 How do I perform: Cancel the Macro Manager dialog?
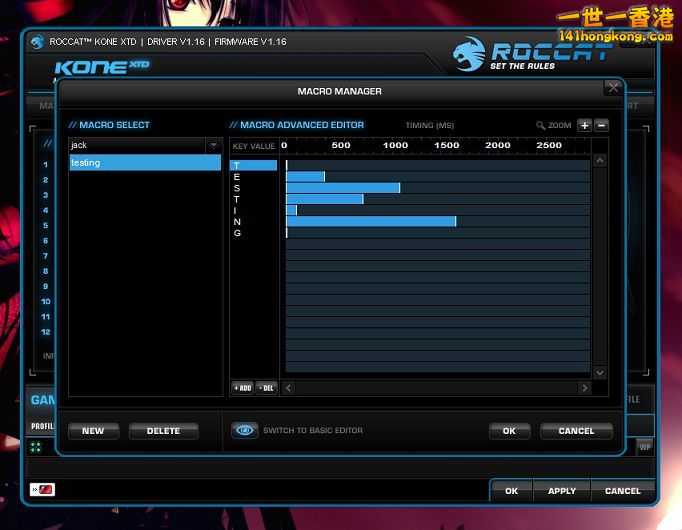coord(576,431)
